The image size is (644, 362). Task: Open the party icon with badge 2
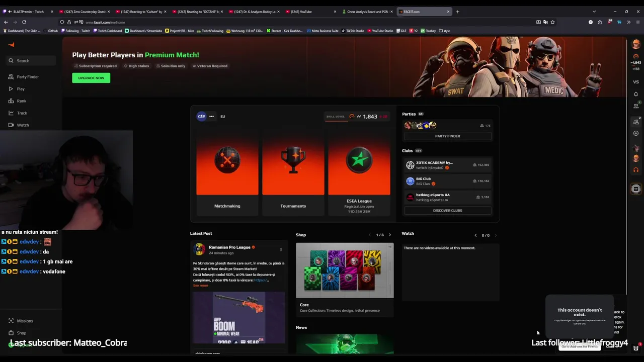pyautogui.click(x=636, y=122)
